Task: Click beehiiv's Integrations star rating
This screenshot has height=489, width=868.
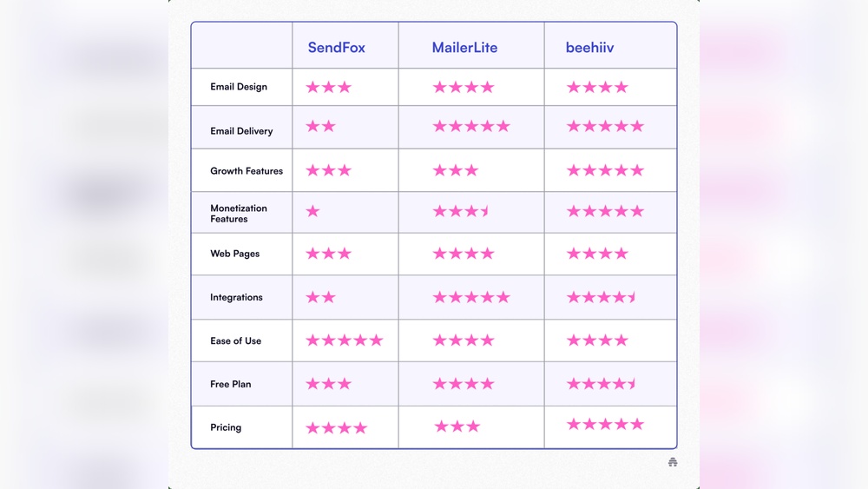Action: 602,297
